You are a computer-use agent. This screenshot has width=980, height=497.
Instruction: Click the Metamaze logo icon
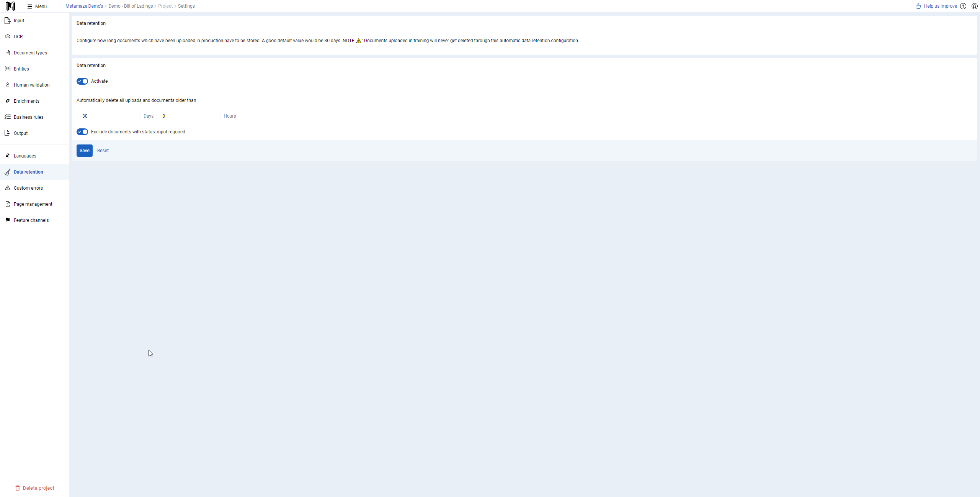point(11,6)
